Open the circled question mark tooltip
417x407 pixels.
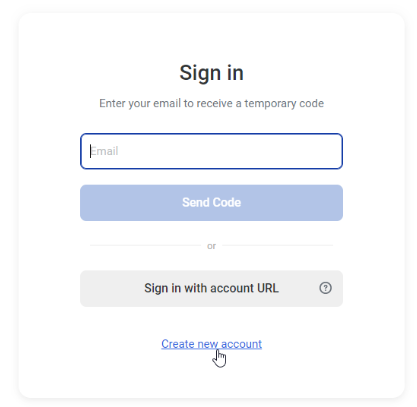click(x=325, y=288)
